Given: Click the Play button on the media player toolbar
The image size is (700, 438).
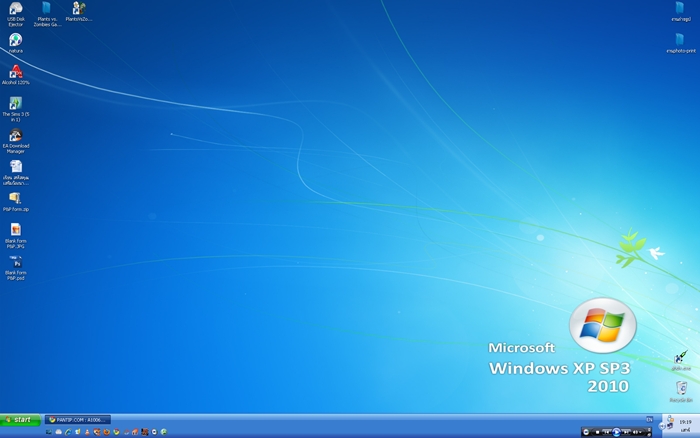Looking at the screenshot, I should tap(617, 432).
